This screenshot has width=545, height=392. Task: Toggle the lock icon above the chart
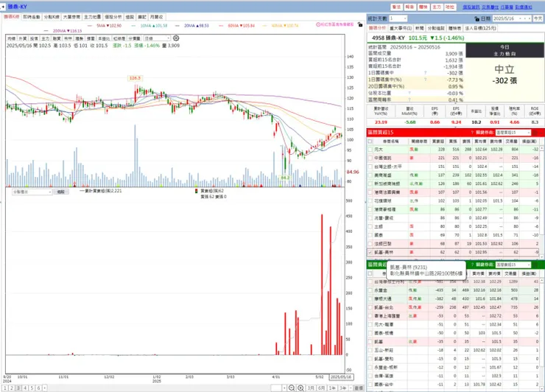tap(360, 25)
